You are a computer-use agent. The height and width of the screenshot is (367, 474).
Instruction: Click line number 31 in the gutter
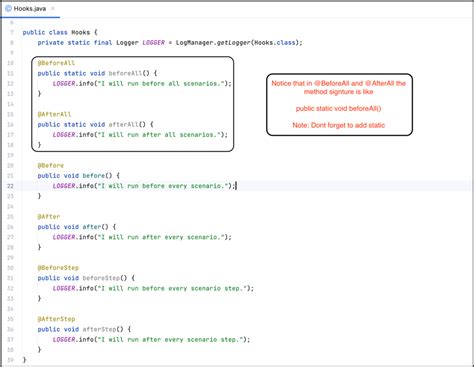(10, 278)
